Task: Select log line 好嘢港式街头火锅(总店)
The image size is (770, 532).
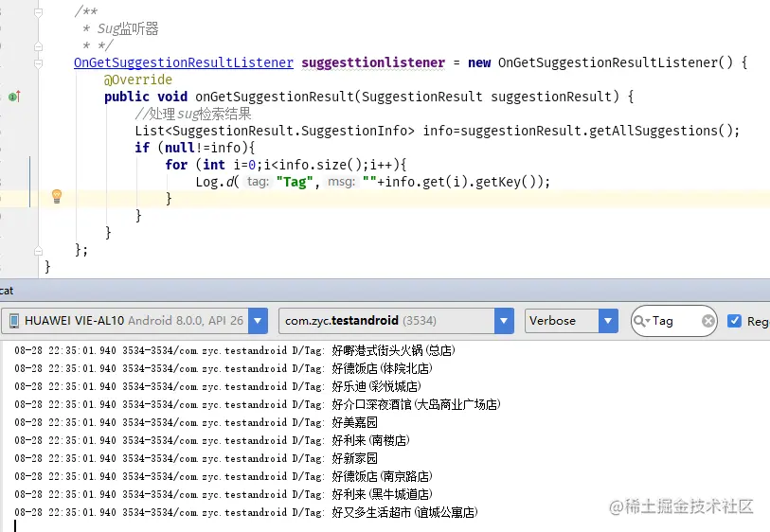Action: pyautogui.click(x=235, y=350)
